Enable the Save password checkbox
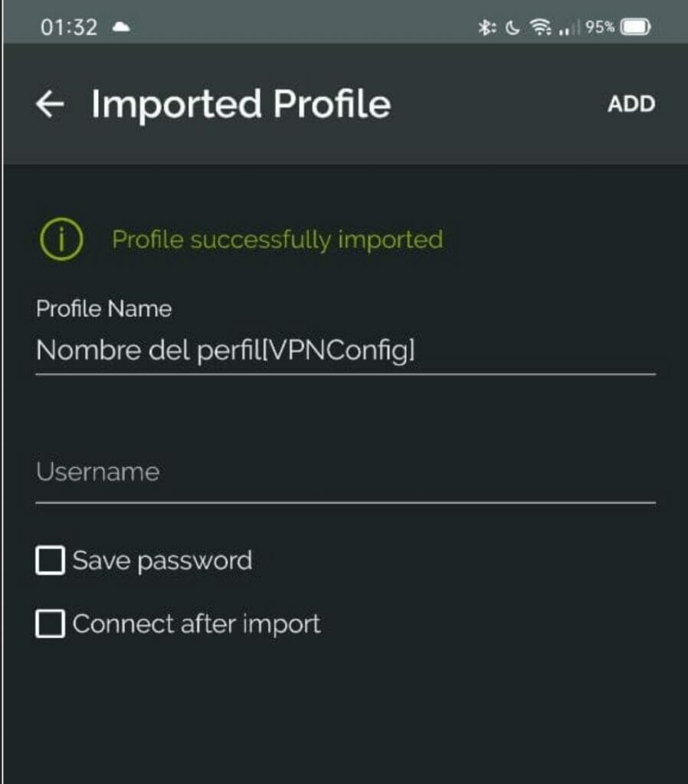Image resolution: width=688 pixels, height=784 pixels. [x=50, y=560]
